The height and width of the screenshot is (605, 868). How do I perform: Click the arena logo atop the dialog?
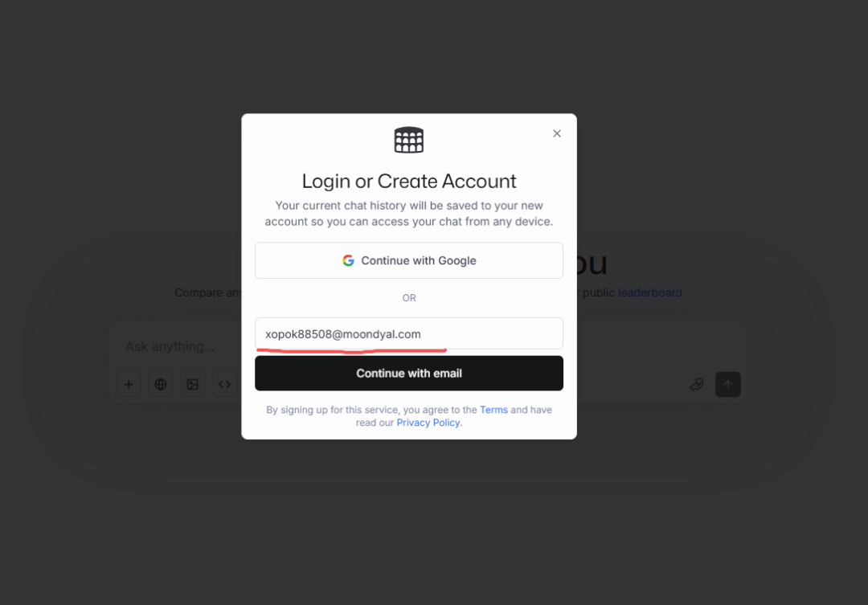tap(409, 140)
